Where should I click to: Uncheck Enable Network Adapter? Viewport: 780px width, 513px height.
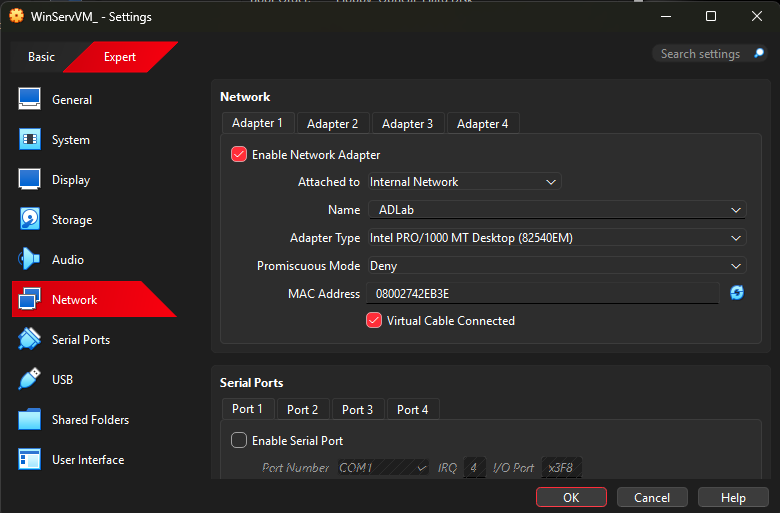[239, 154]
